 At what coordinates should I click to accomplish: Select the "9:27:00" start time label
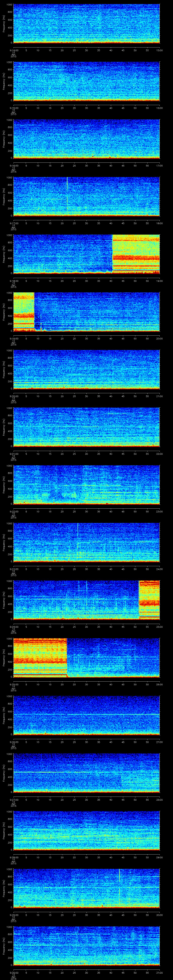(14, 799)
